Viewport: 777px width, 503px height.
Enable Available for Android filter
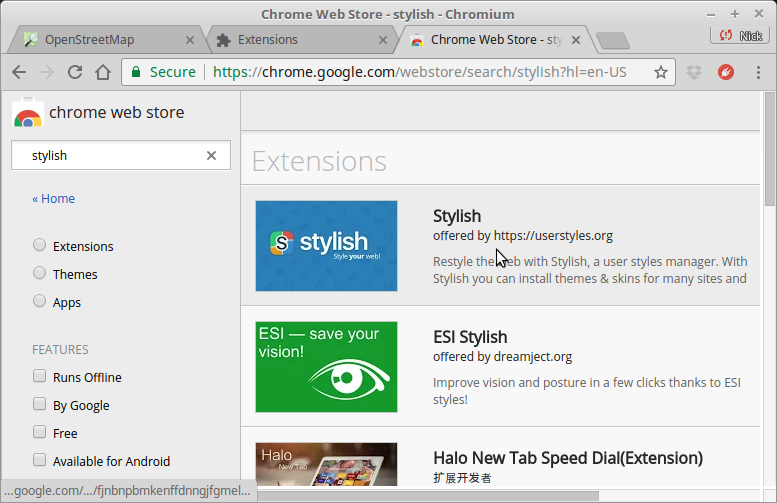(39, 460)
